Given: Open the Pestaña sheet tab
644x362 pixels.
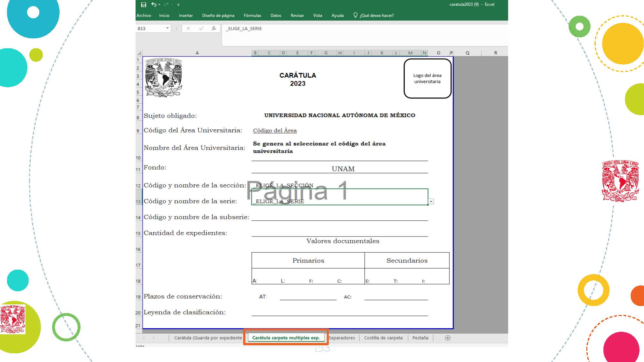Looking at the screenshot, I should pos(420,338).
